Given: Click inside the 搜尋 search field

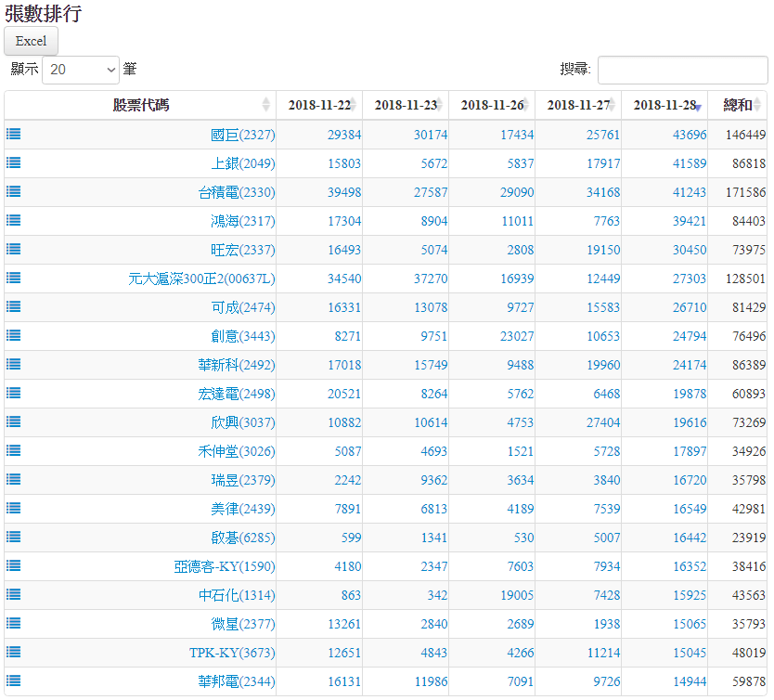Looking at the screenshot, I should [x=682, y=70].
